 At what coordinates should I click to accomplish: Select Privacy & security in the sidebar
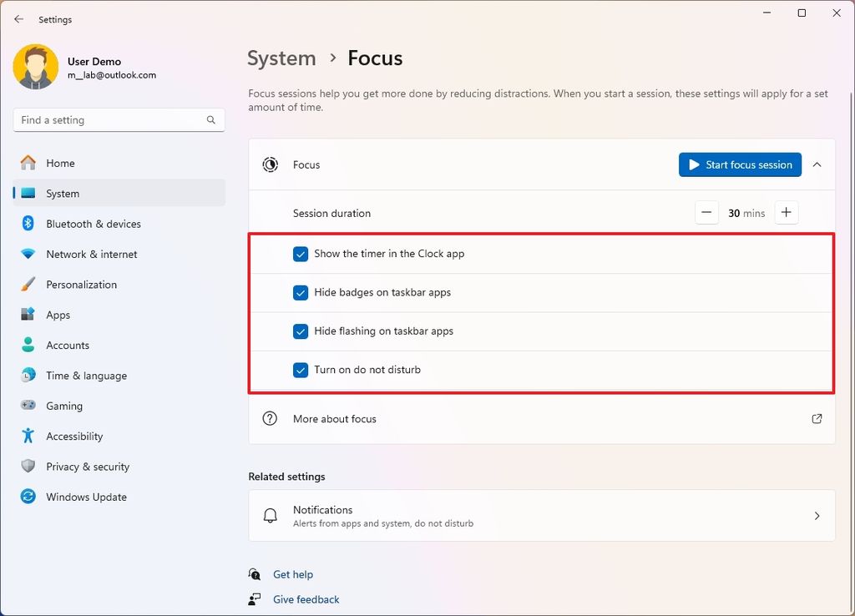(x=89, y=467)
